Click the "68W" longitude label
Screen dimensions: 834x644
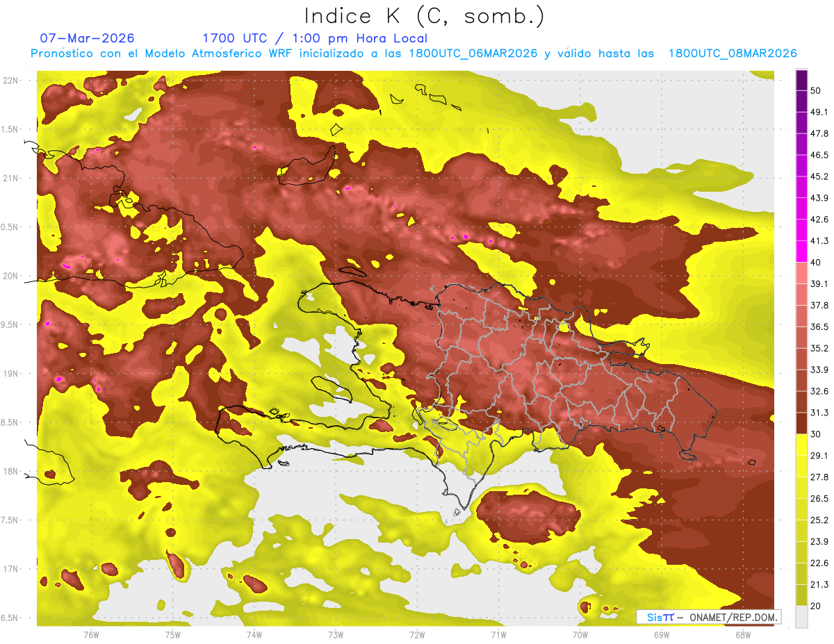point(742,635)
